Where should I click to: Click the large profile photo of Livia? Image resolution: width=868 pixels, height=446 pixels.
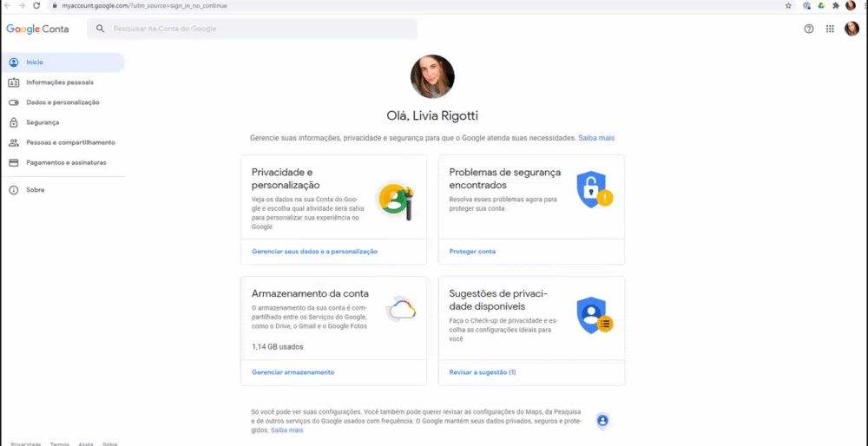tap(432, 77)
